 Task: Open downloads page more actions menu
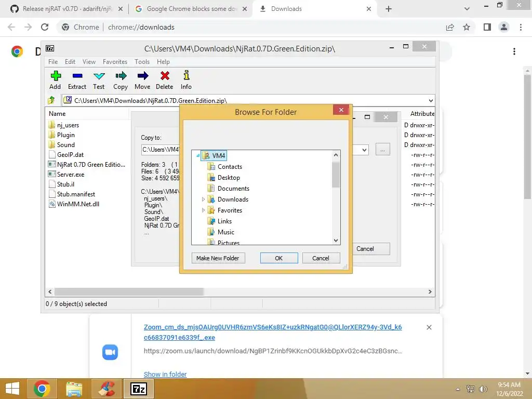tap(514, 51)
